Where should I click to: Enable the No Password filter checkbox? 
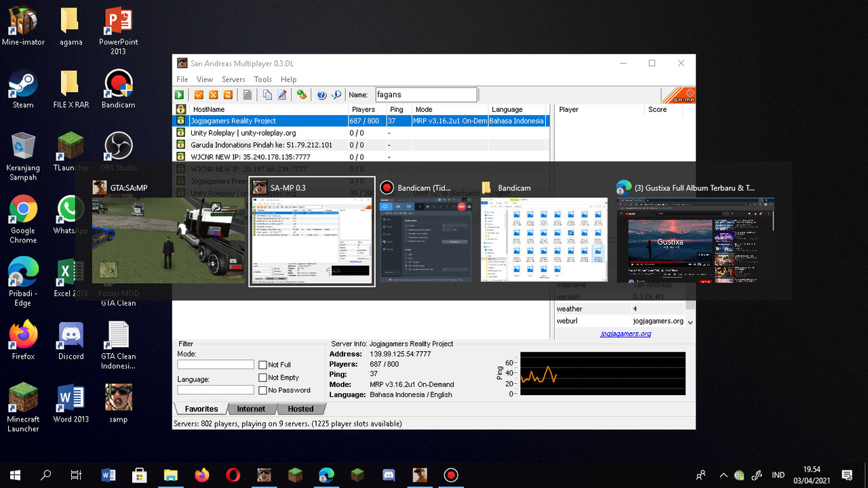point(262,390)
